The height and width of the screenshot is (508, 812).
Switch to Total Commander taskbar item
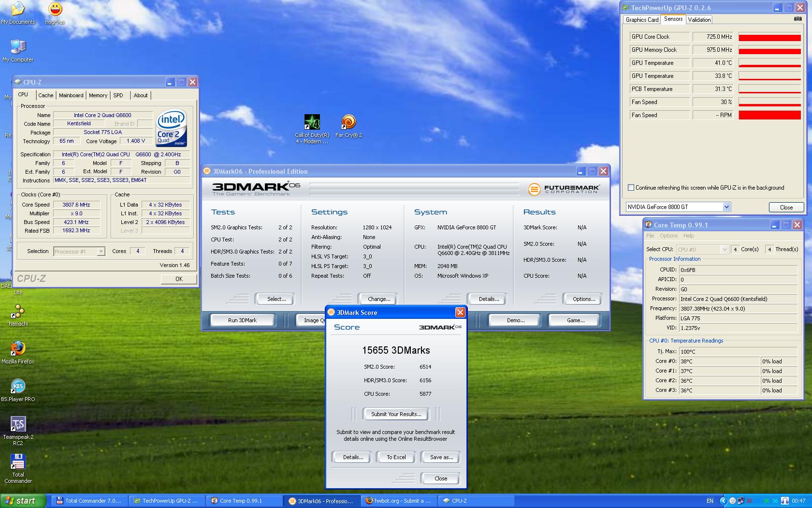pyautogui.click(x=90, y=501)
